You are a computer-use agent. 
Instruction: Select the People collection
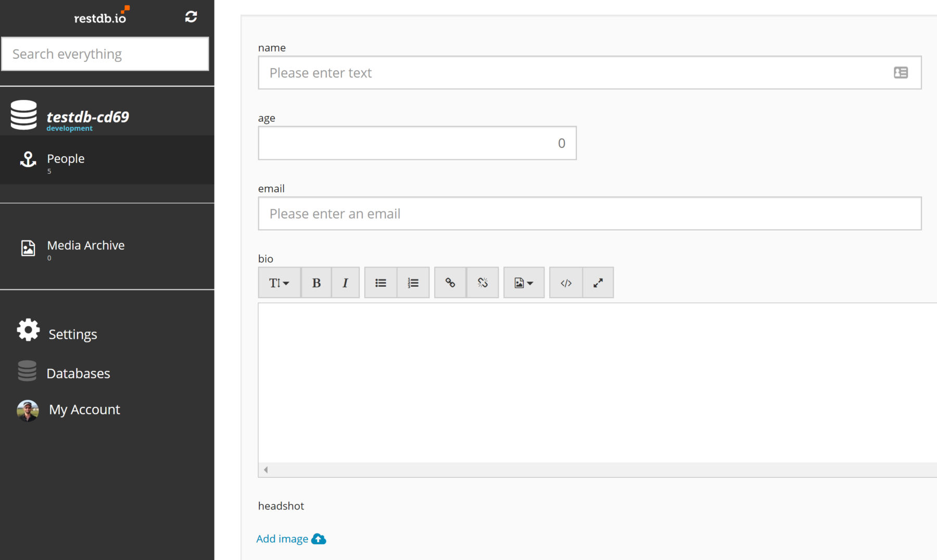pos(65,159)
